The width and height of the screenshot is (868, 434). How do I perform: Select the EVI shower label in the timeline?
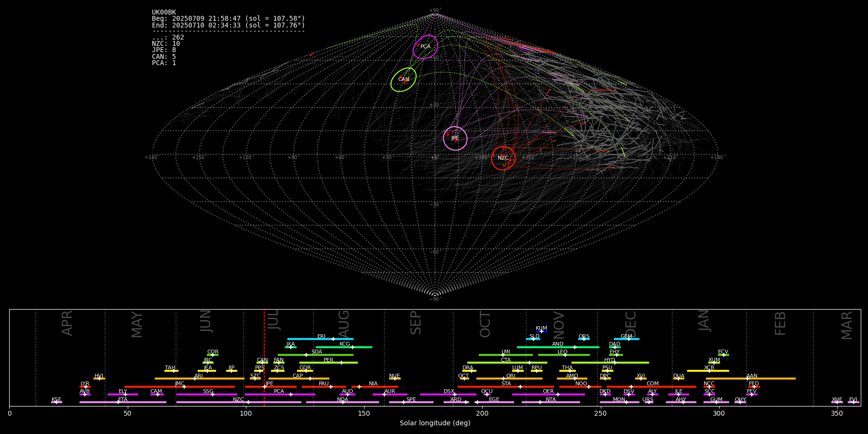854,400
